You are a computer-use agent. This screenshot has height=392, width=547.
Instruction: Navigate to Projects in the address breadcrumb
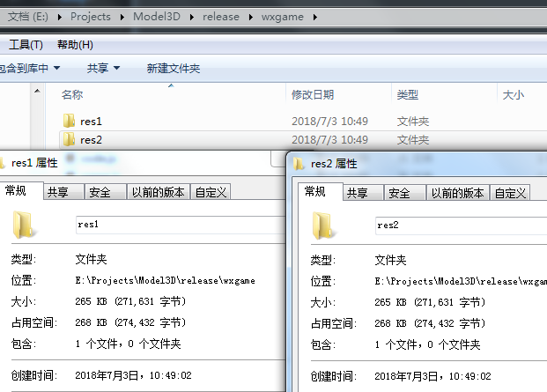click(91, 17)
